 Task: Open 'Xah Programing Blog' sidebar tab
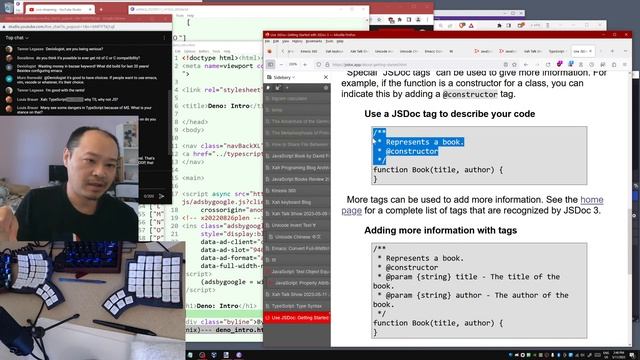(x=297, y=168)
